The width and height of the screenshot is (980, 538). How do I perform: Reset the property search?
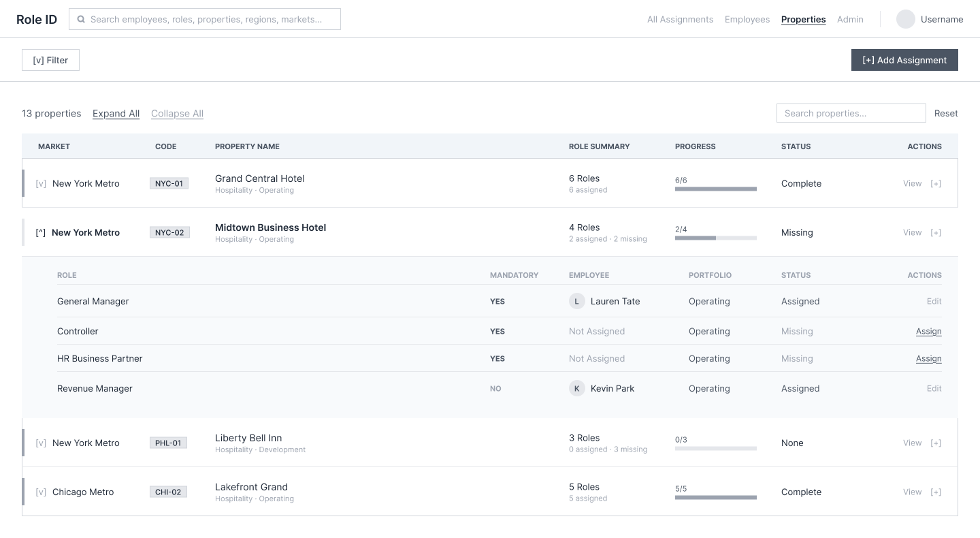click(x=946, y=114)
